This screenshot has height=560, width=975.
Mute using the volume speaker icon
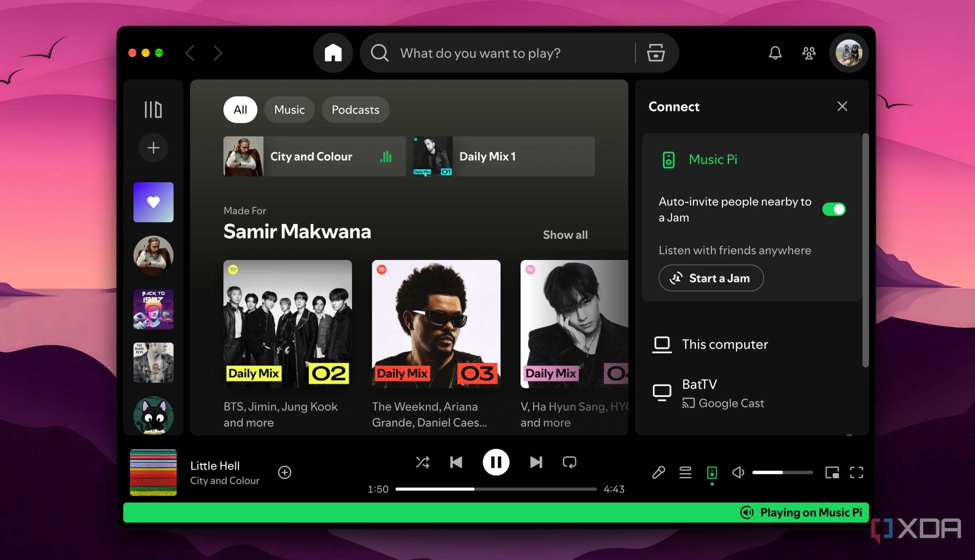(x=738, y=472)
